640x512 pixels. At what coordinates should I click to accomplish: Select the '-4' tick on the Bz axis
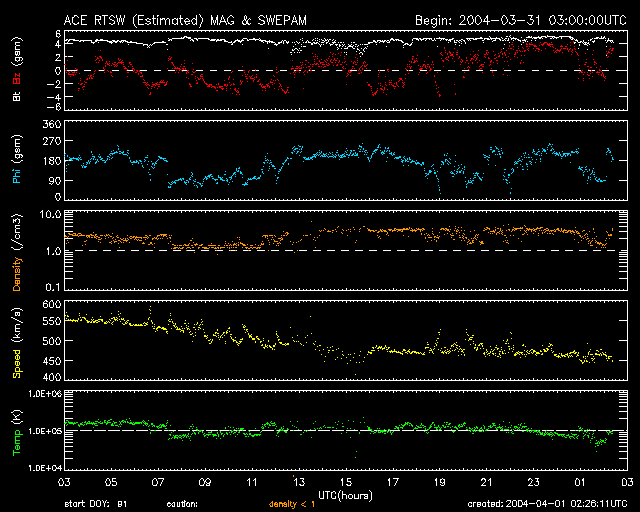tap(56, 97)
